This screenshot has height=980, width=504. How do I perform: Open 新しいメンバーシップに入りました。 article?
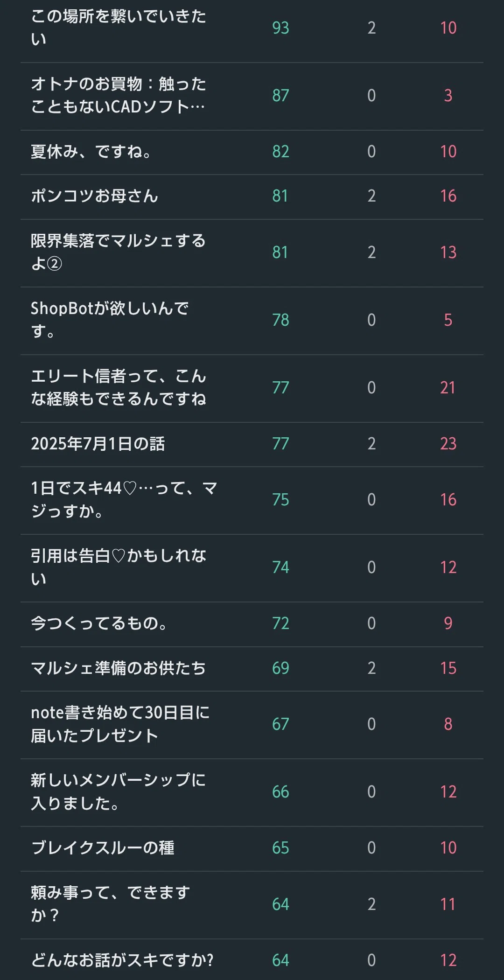(x=119, y=792)
